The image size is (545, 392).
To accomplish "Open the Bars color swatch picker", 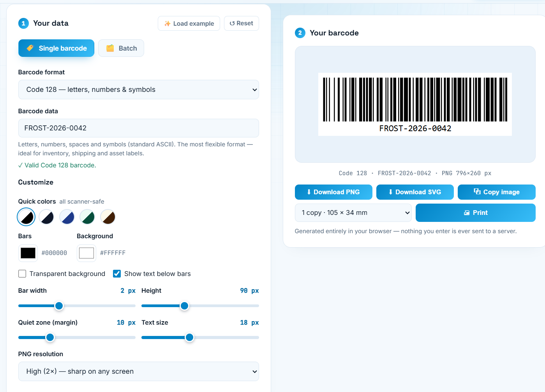I will click(x=28, y=253).
